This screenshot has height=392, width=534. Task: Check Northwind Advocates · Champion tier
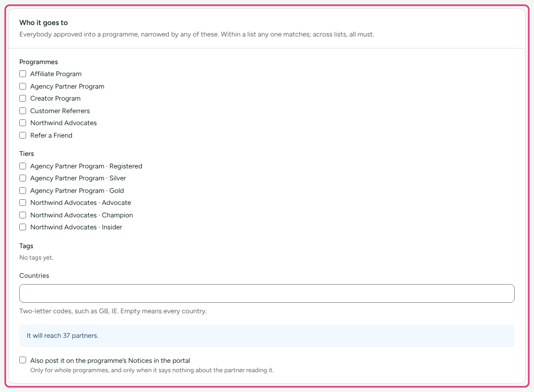pyautogui.click(x=23, y=215)
